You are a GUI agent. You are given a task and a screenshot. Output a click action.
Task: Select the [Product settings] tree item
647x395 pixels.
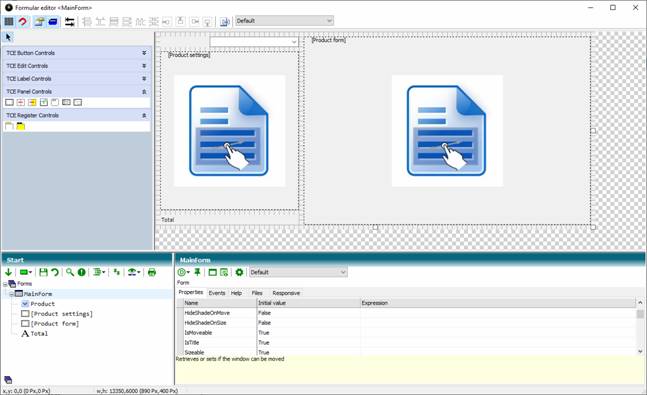(x=61, y=314)
